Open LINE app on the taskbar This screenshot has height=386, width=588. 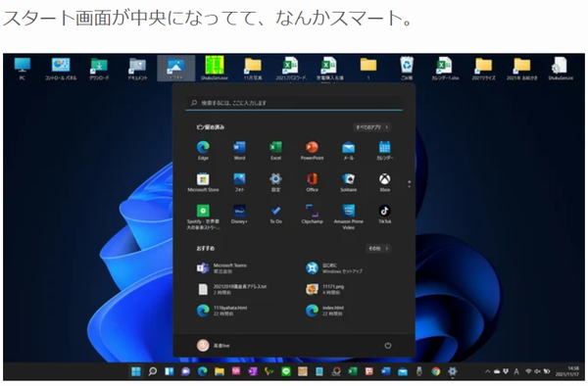point(286,371)
